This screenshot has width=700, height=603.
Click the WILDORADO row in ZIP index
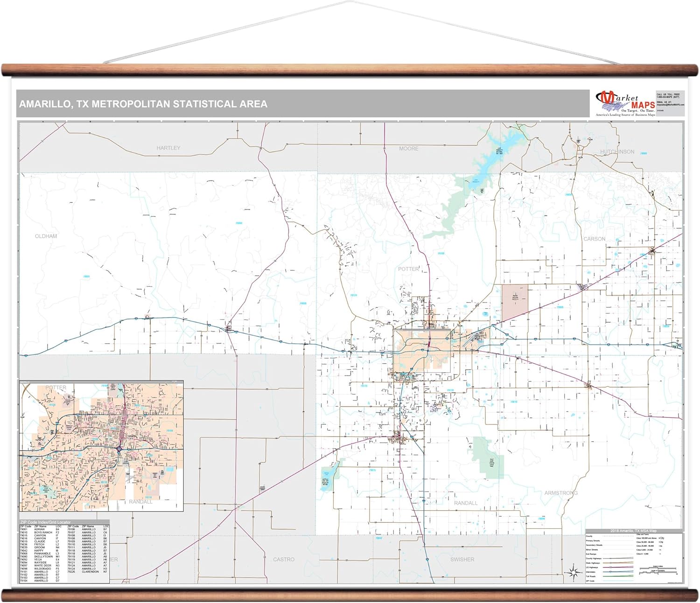(40, 568)
